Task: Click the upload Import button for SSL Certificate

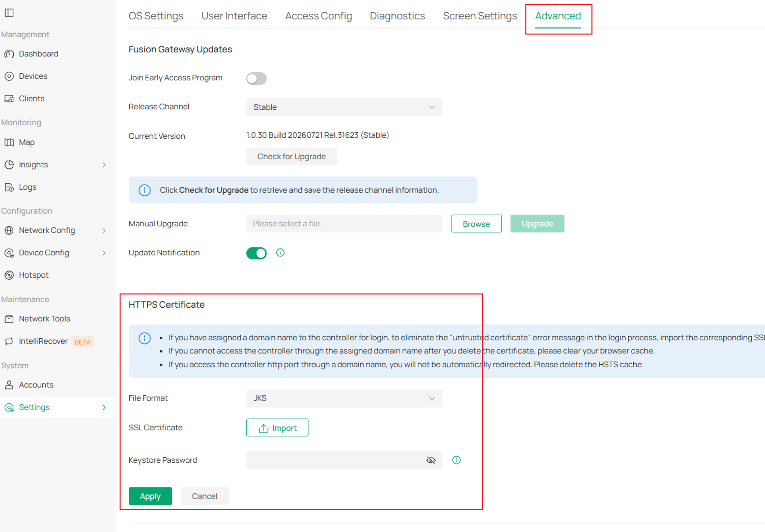Action: pyautogui.click(x=277, y=428)
